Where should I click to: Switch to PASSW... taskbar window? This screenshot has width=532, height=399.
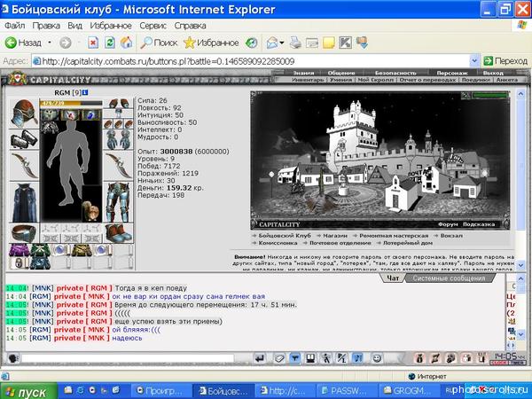click(x=346, y=391)
